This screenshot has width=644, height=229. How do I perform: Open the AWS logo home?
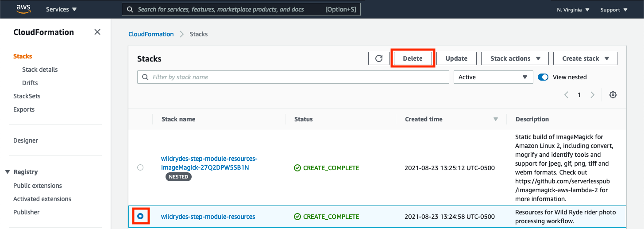[x=23, y=9]
